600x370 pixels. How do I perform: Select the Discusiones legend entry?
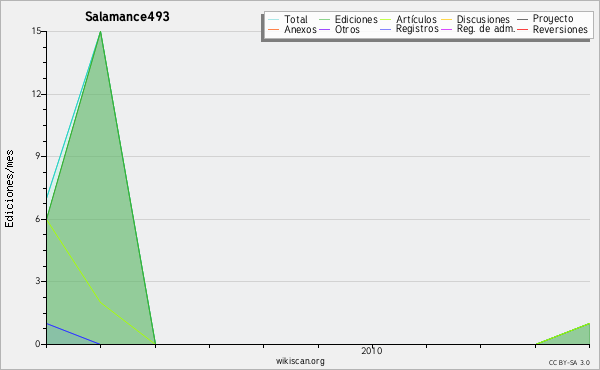point(483,19)
